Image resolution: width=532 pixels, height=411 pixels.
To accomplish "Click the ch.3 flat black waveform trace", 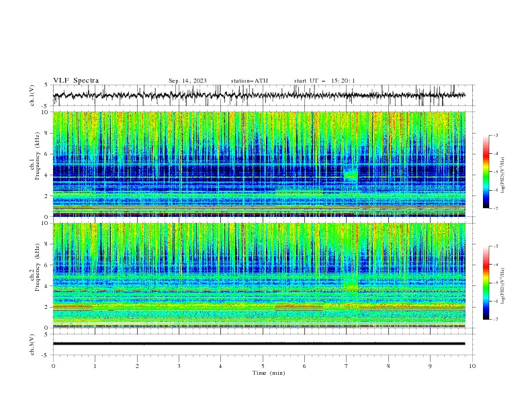I will coord(259,344).
